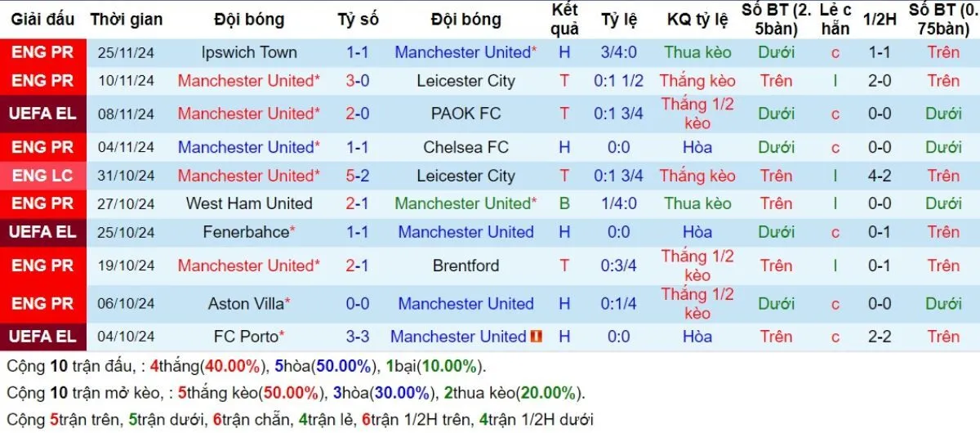Select the Chelsea FC team name
The image size is (980, 433).
tap(465, 148)
